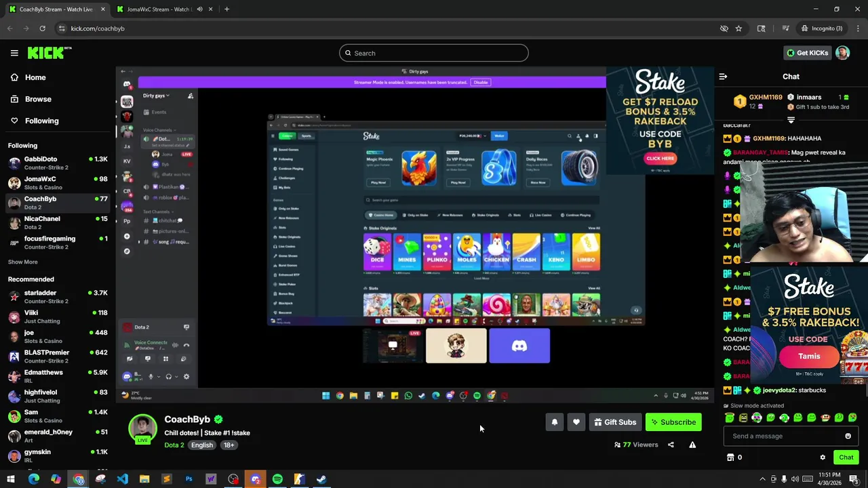Open chat settings gear icon

coord(823,457)
